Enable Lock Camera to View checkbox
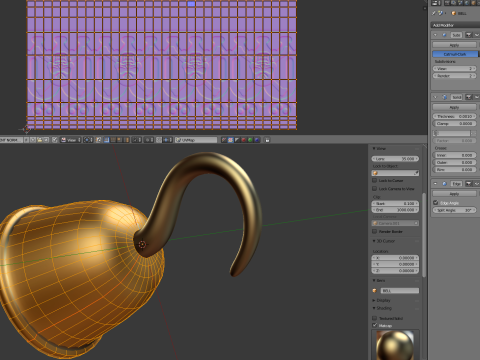This screenshot has width=480, height=360. click(374, 189)
